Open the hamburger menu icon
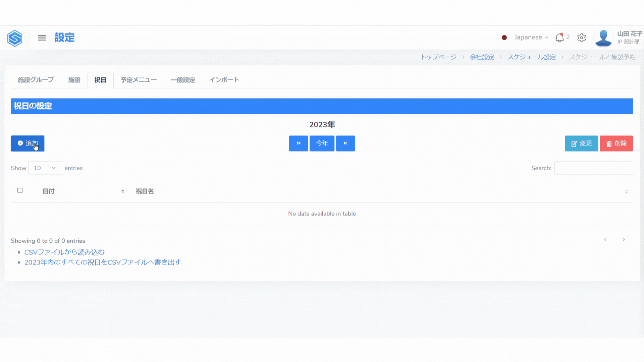The height and width of the screenshot is (362, 644). 42,38
